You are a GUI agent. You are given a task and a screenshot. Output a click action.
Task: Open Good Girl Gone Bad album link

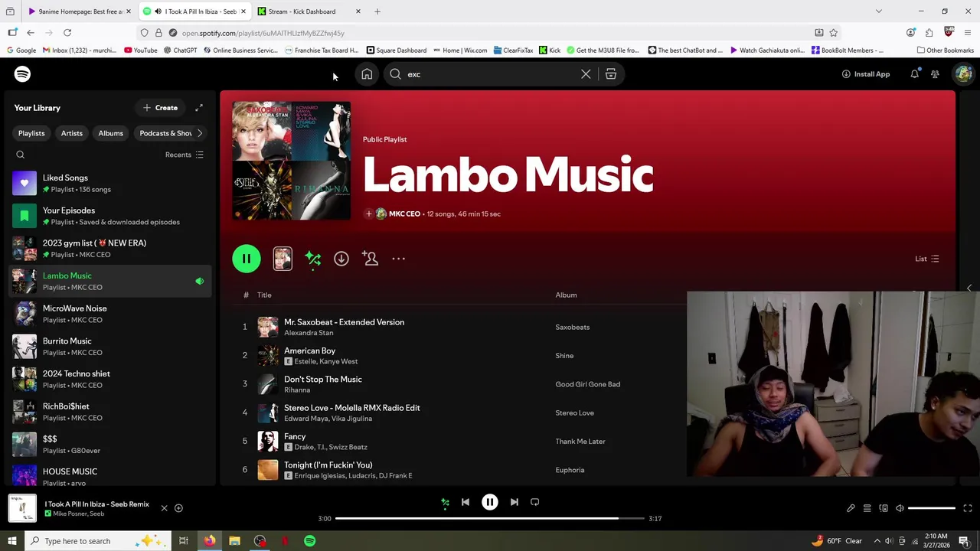[x=587, y=384]
